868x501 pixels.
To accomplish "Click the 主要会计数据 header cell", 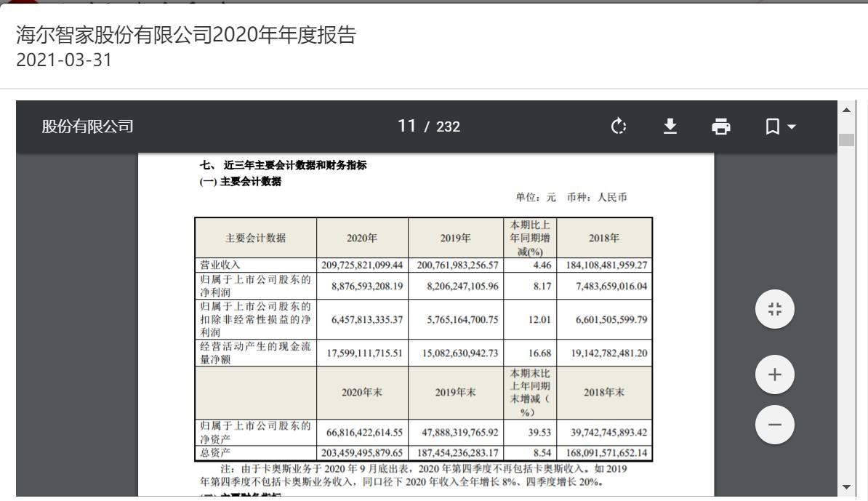I will (x=256, y=237).
